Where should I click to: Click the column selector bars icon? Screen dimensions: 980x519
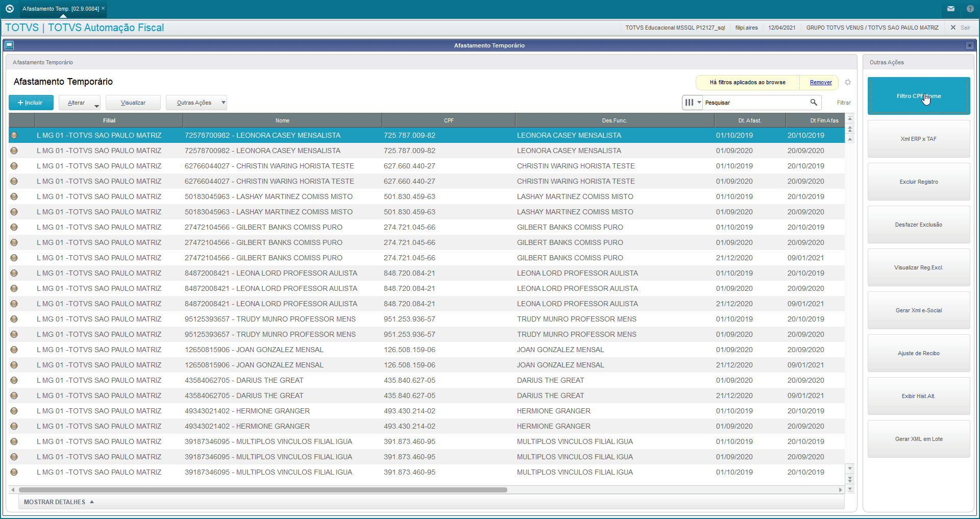pyautogui.click(x=689, y=103)
